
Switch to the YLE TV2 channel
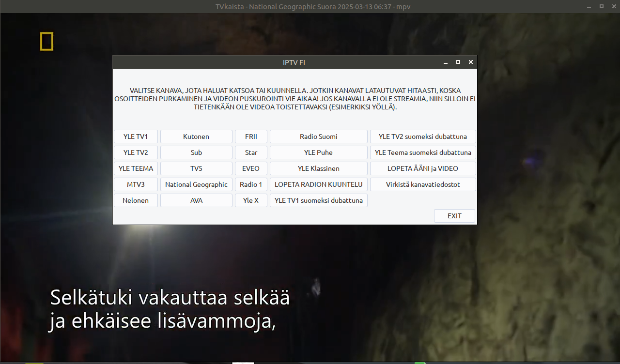pos(136,152)
